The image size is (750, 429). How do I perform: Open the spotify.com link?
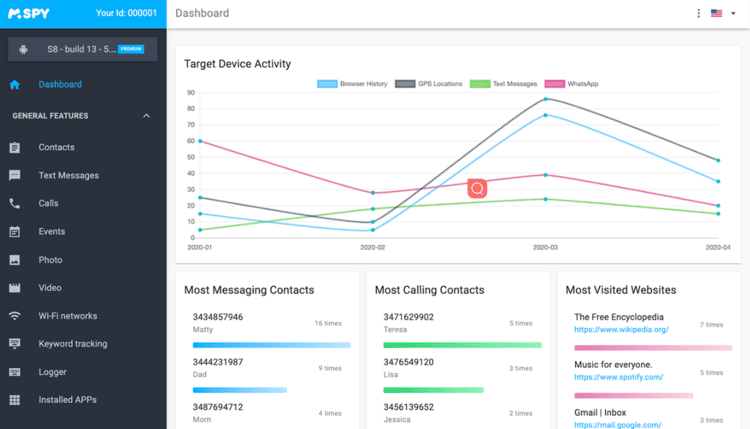click(618, 378)
